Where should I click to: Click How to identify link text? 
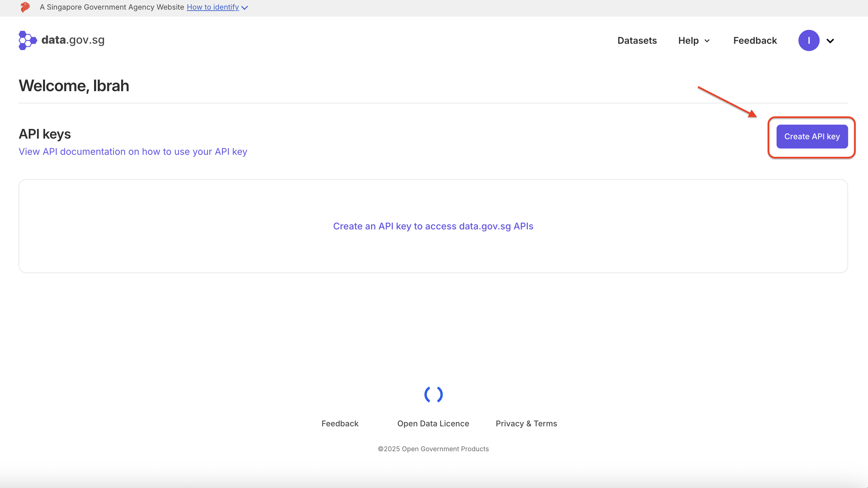pos(213,7)
